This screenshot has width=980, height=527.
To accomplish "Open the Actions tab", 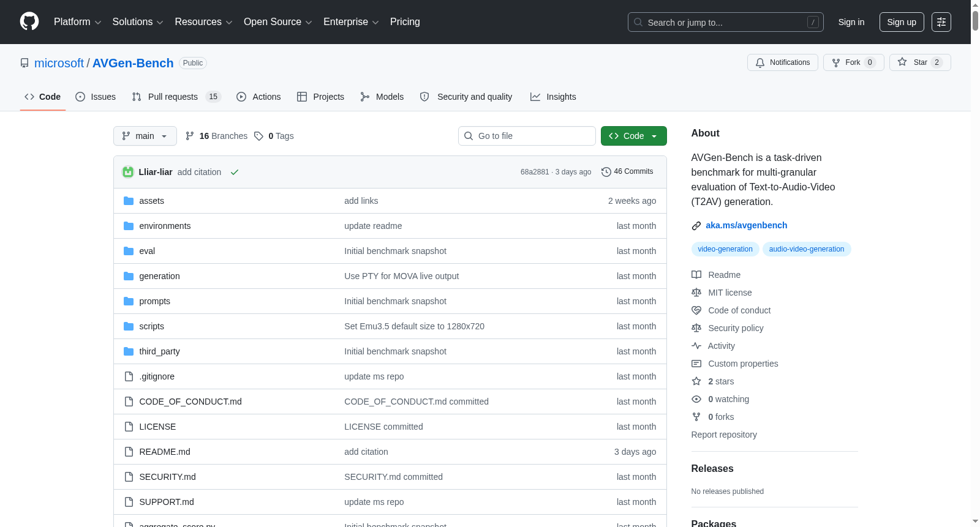I will (258, 97).
